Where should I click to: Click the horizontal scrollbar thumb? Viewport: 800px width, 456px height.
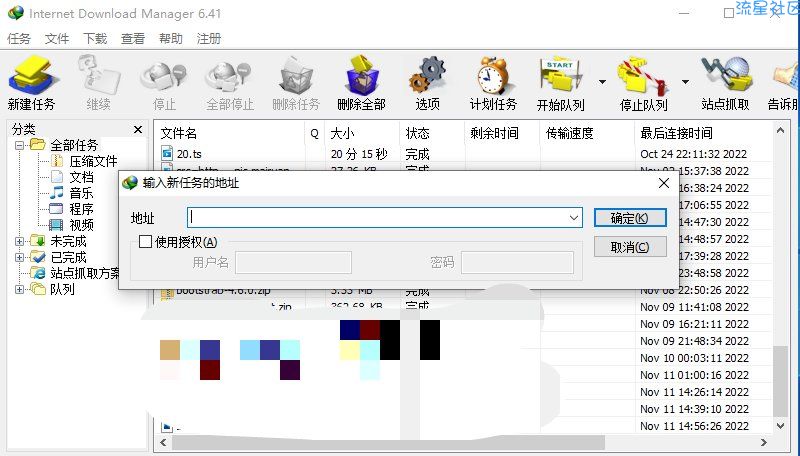[388, 443]
